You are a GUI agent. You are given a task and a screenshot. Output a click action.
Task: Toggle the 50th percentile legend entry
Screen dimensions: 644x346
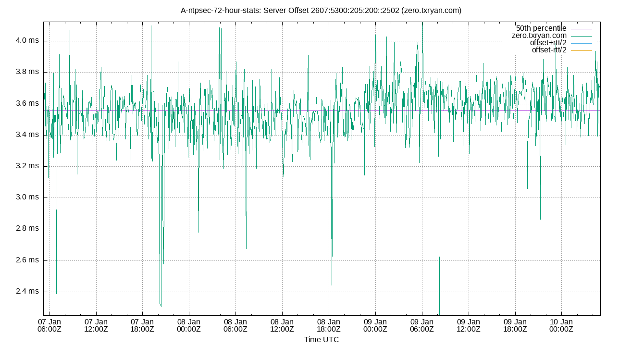click(x=541, y=28)
